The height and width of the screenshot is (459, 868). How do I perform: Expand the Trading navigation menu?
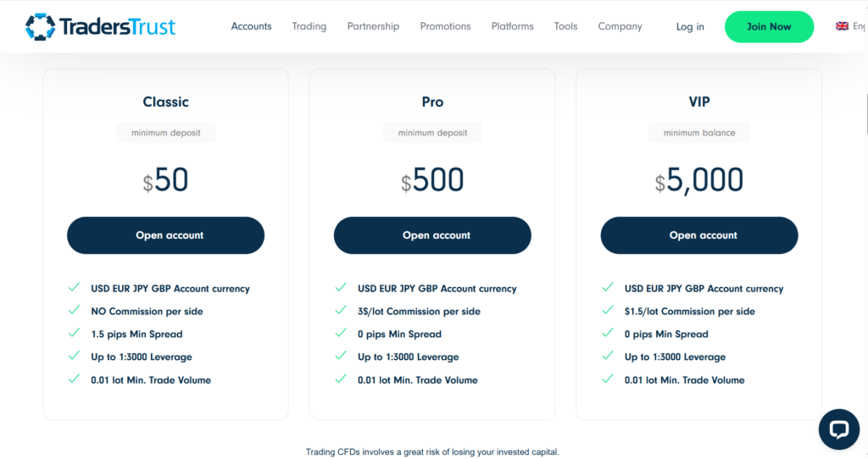pyautogui.click(x=309, y=26)
